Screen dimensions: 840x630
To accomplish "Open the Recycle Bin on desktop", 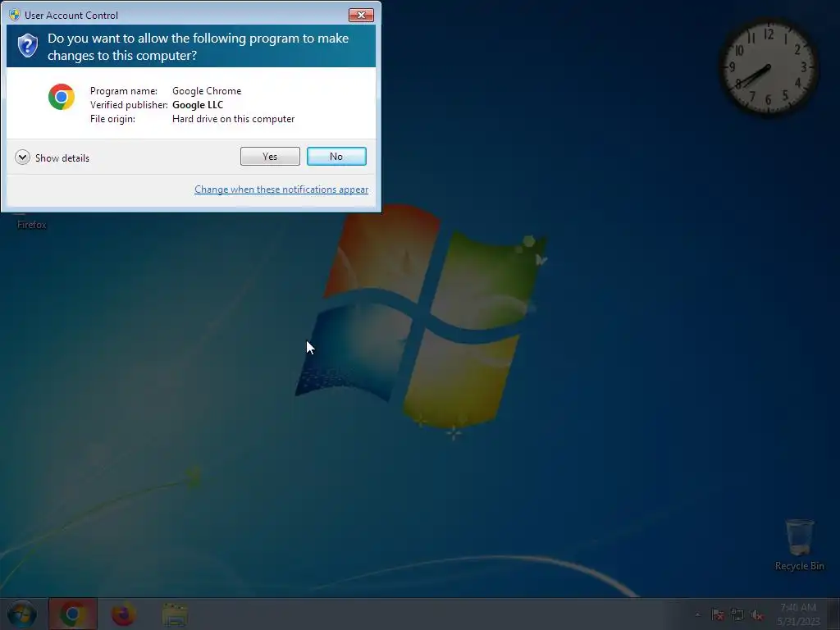I will 799,545.
